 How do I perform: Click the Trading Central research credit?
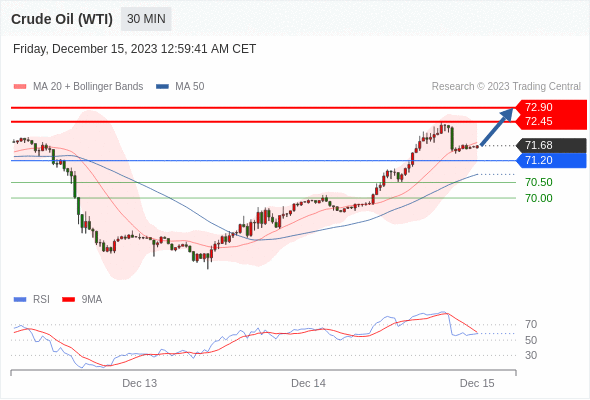[x=506, y=87]
